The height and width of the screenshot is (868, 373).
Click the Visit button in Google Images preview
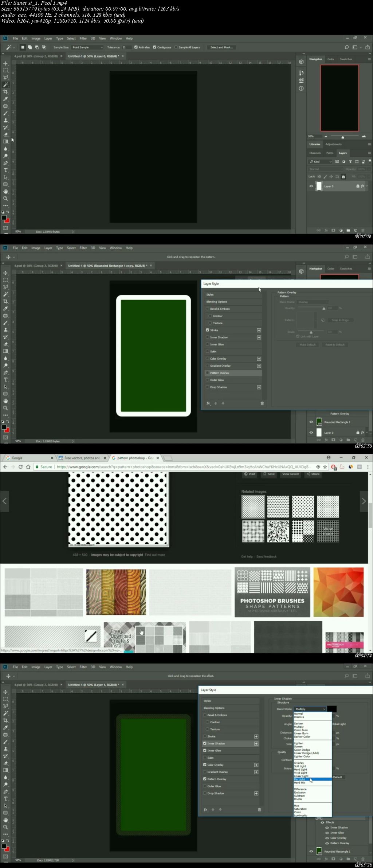(x=250, y=474)
